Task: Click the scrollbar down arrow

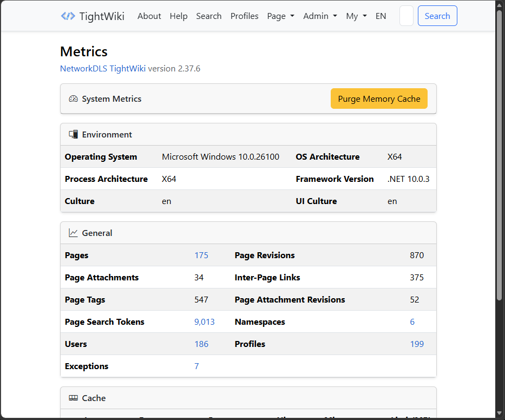Action: tap(500, 412)
